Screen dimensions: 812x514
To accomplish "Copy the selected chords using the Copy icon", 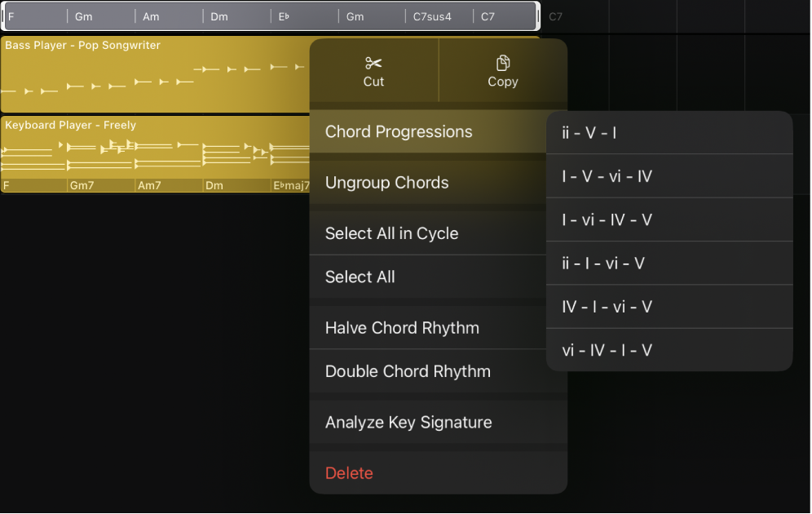I will (x=502, y=69).
